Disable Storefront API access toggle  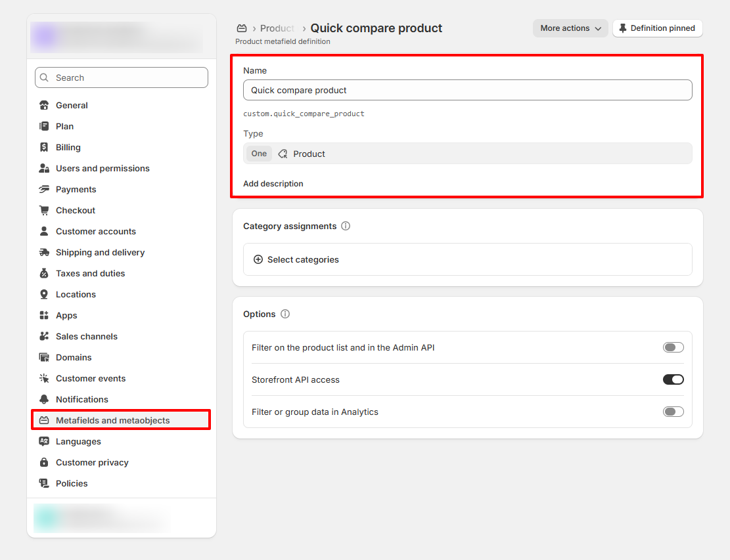pyautogui.click(x=673, y=379)
